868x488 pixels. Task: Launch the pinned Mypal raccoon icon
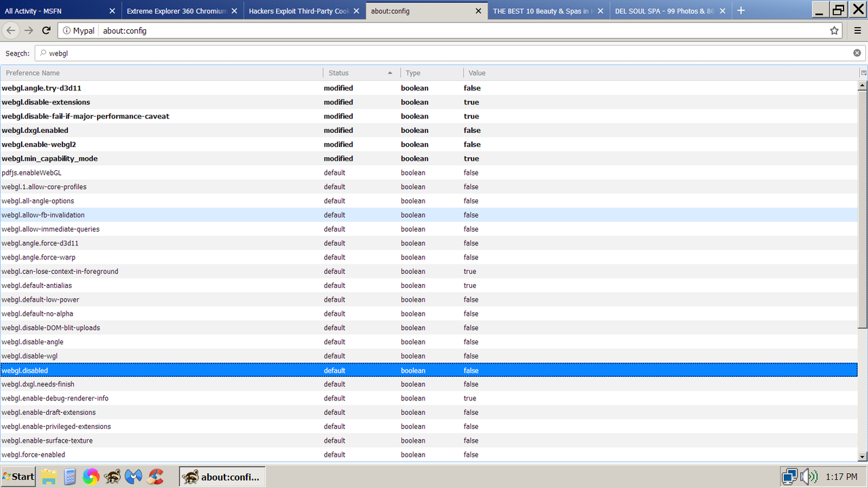[113, 476]
